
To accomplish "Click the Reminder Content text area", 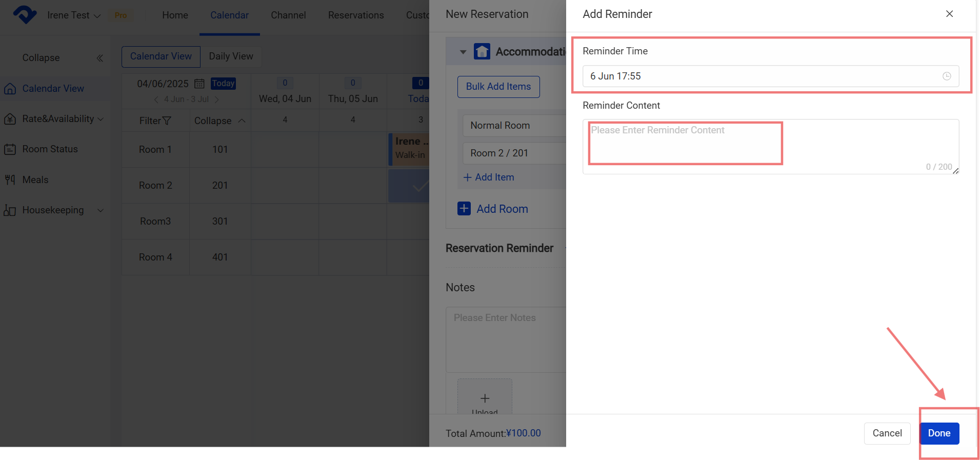I will 770,146.
